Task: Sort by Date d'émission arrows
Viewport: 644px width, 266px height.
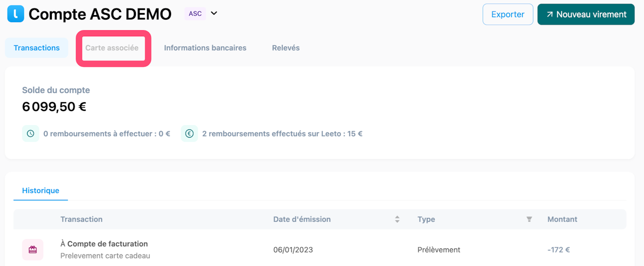Action: (x=397, y=219)
